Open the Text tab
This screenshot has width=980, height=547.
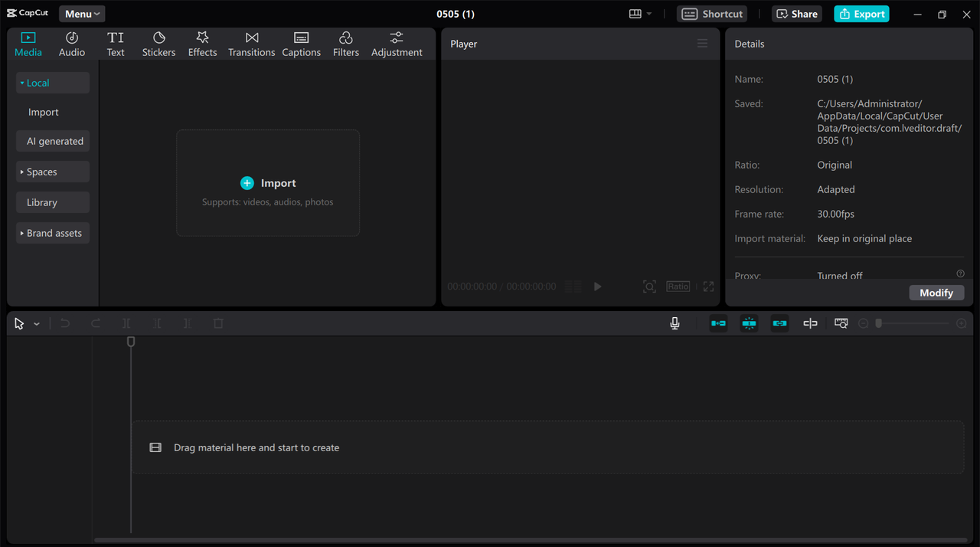pyautogui.click(x=116, y=44)
